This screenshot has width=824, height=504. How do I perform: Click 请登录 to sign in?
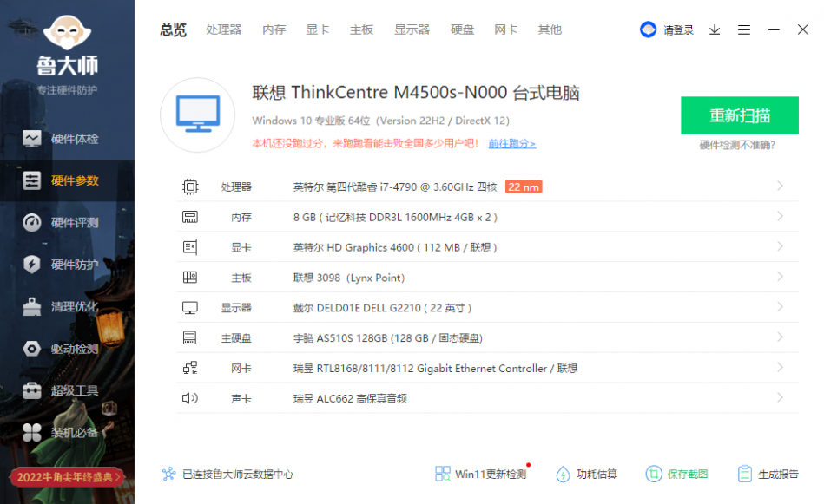click(678, 29)
